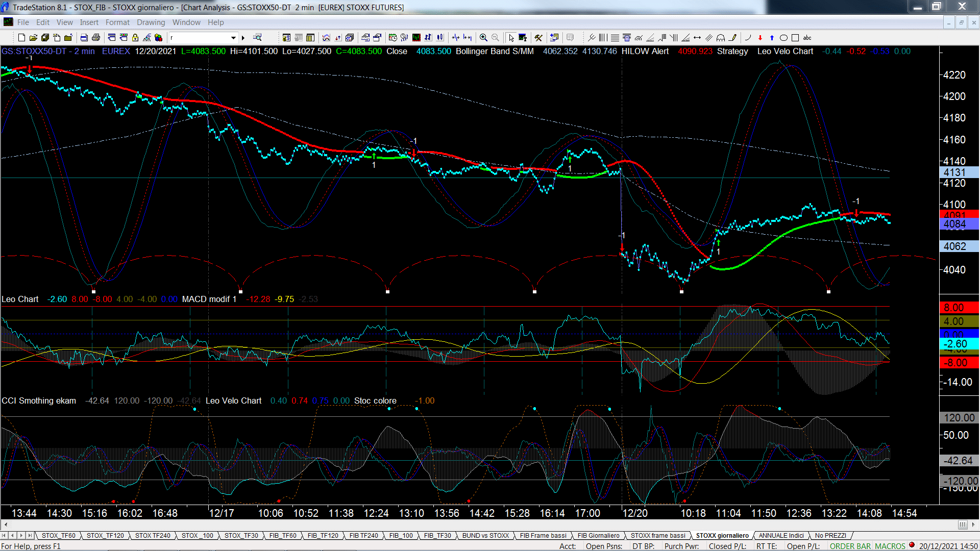Image resolution: width=980 pixels, height=551 pixels.
Task: Click the ORDER BAR status button
Action: pos(850,546)
